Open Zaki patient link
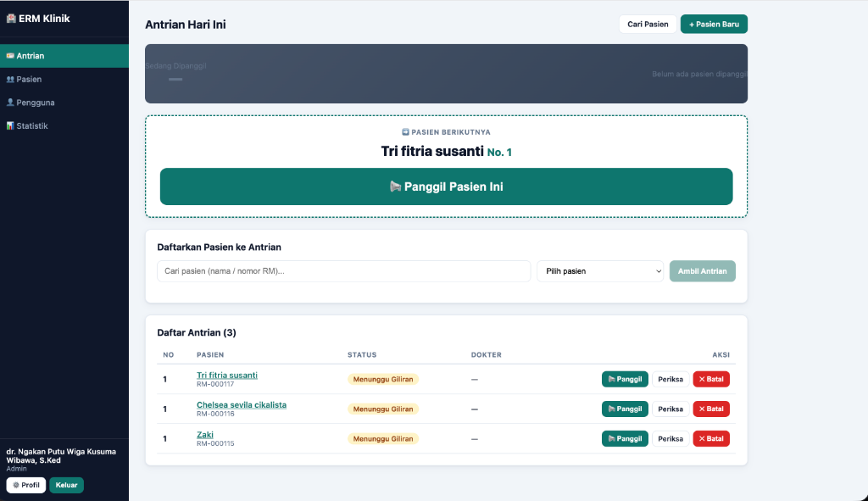The image size is (868, 501). (205, 435)
